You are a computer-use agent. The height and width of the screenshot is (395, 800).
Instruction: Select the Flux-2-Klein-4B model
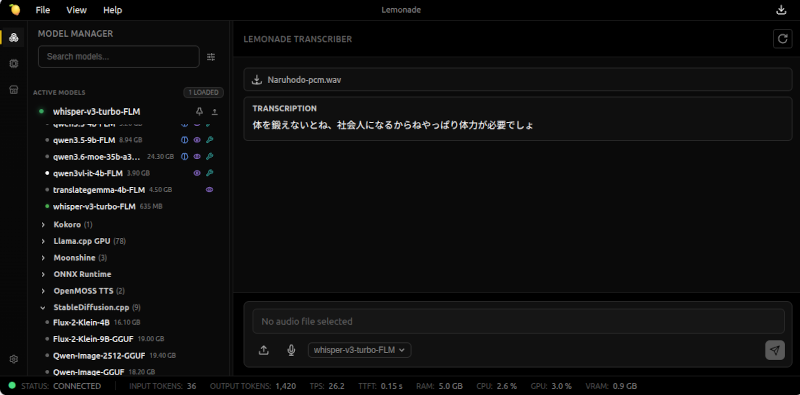click(x=81, y=323)
